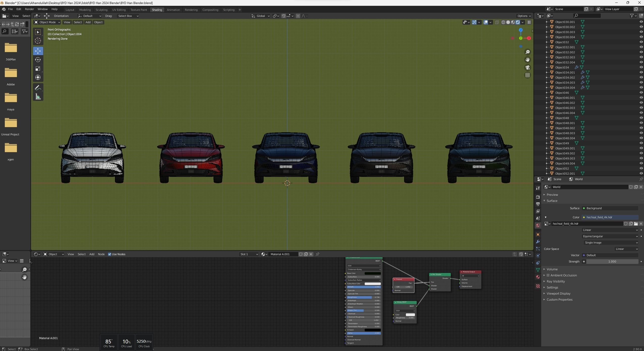Click the viewport Options button

click(524, 16)
